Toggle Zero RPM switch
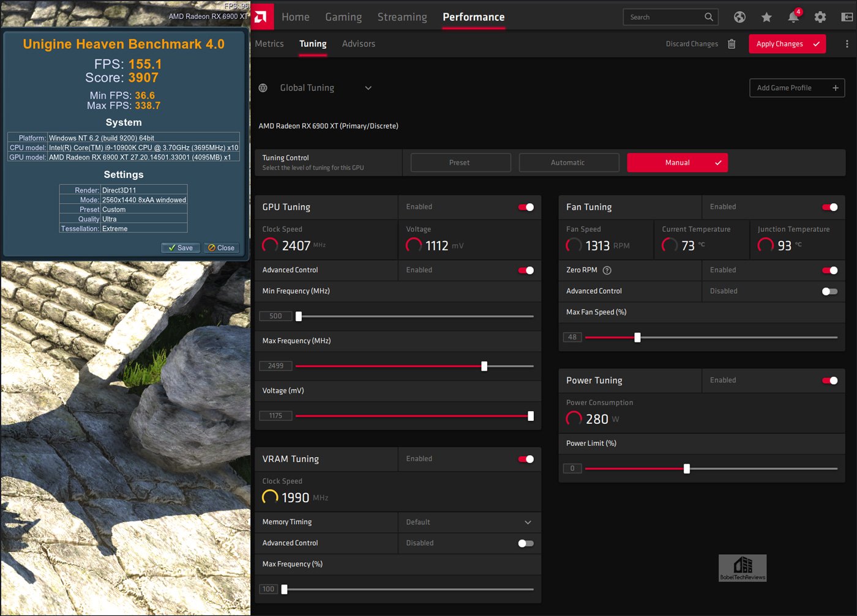 coord(830,270)
